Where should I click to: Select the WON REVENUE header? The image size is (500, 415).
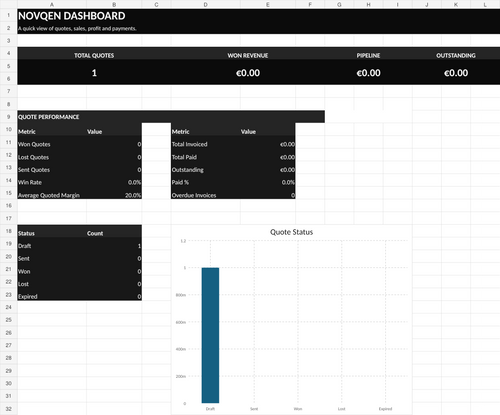248,55
